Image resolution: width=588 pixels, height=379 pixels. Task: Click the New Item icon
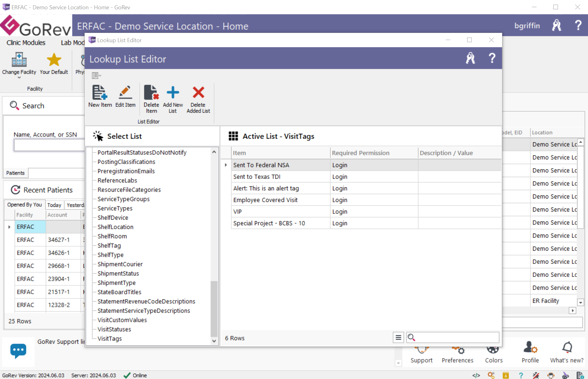[100, 92]
